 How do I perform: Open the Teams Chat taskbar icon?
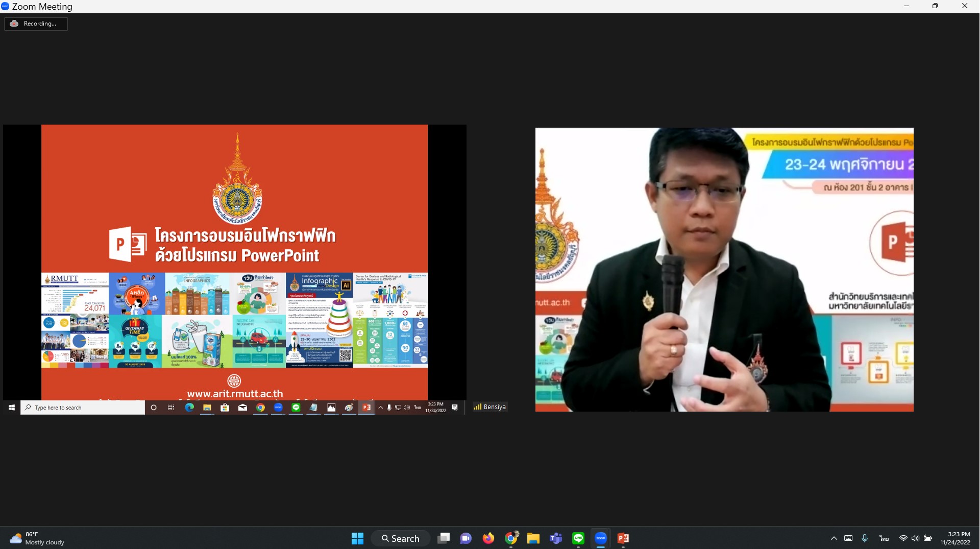[465, 538]
